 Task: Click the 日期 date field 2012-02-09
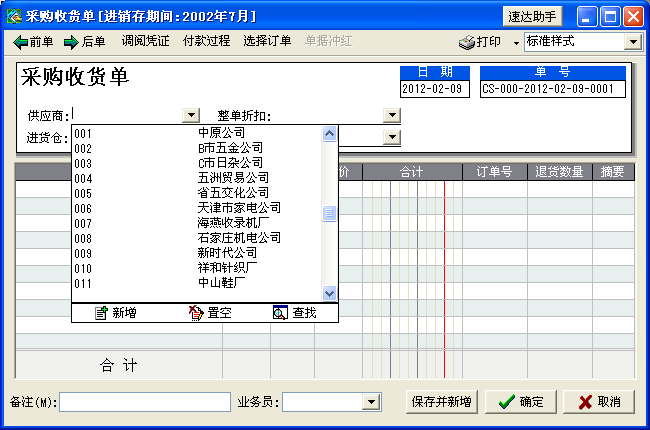[x=434, y=89]
